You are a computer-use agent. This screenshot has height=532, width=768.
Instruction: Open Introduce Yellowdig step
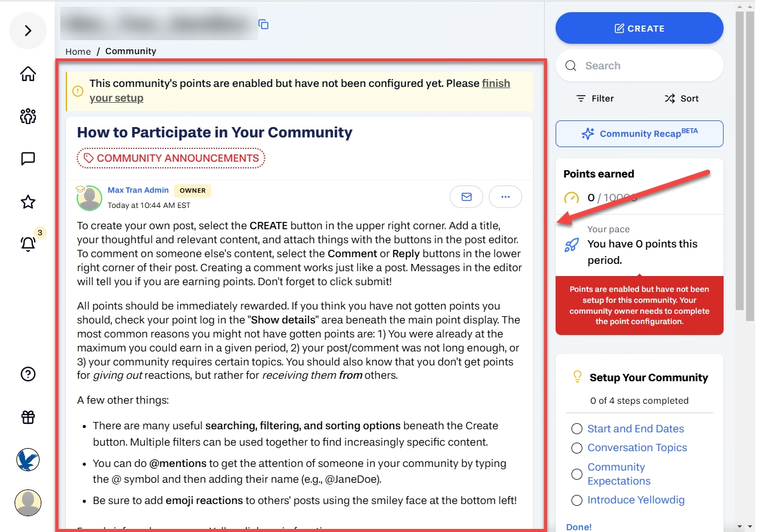pos(636,500)
